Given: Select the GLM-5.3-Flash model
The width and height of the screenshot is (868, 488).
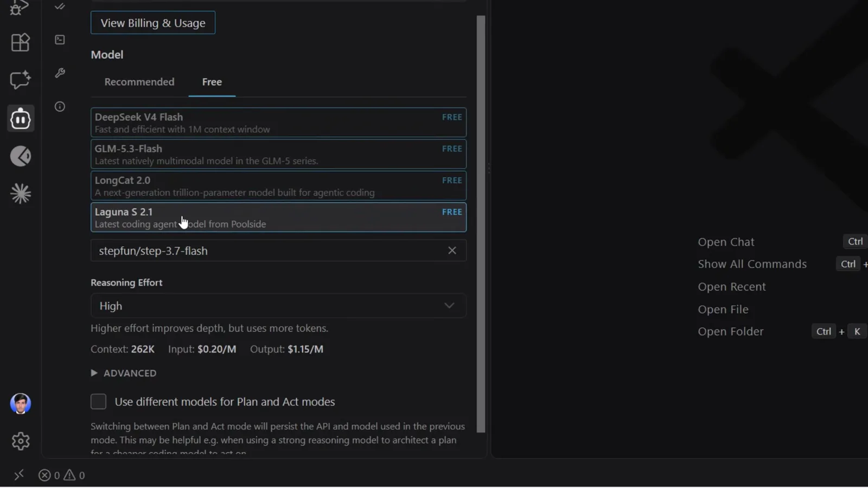Looking at the screenshot, I should pyautogui.click(x=278, y=154).
